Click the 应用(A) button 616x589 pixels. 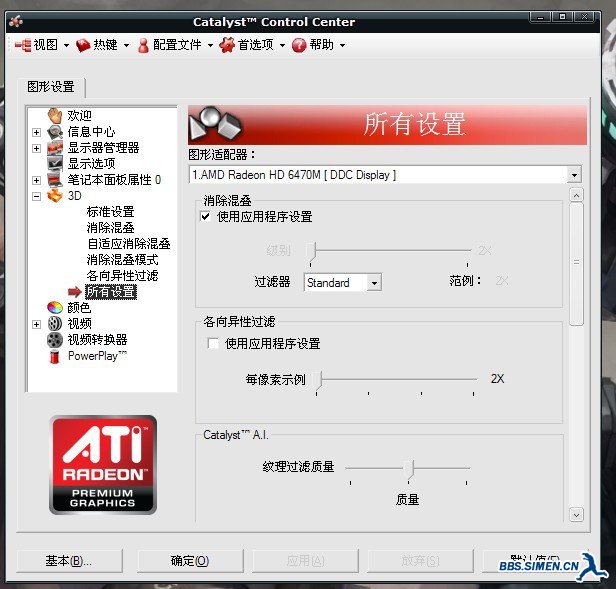point(306,561)
